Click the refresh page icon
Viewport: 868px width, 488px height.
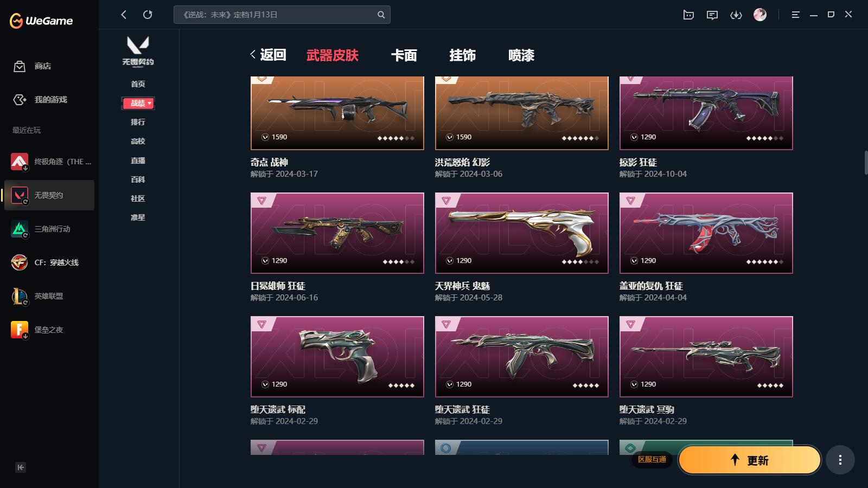pyautogui.click(x=148, y=15)
